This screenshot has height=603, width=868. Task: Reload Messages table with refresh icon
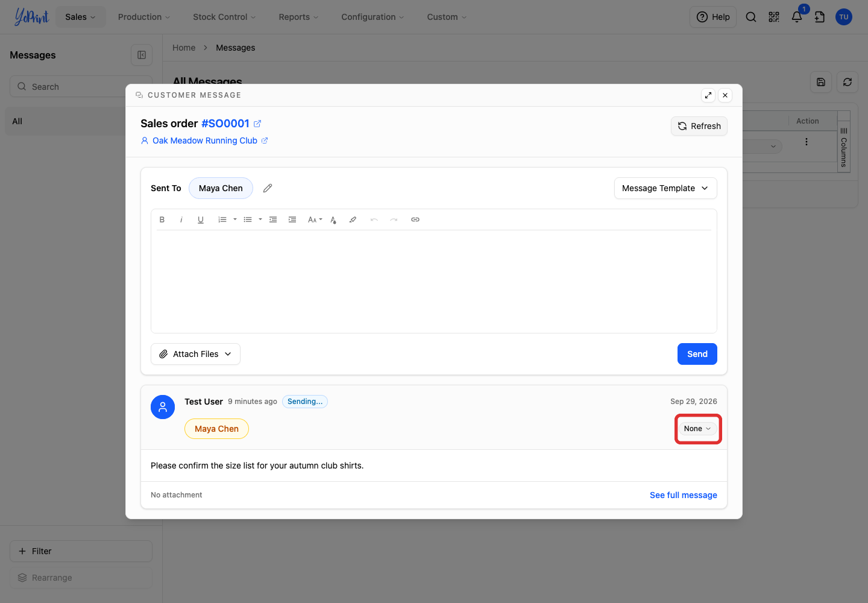click(848, 82)
